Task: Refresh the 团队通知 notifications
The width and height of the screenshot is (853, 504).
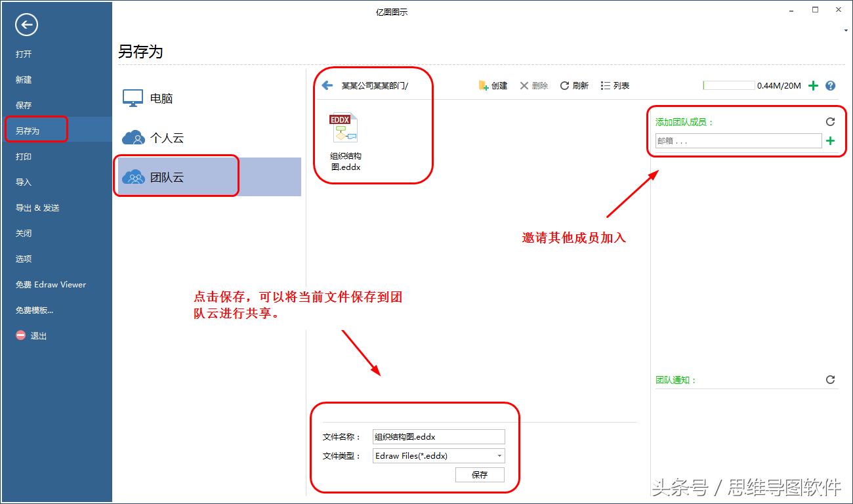Action: (x=831, y=379)
